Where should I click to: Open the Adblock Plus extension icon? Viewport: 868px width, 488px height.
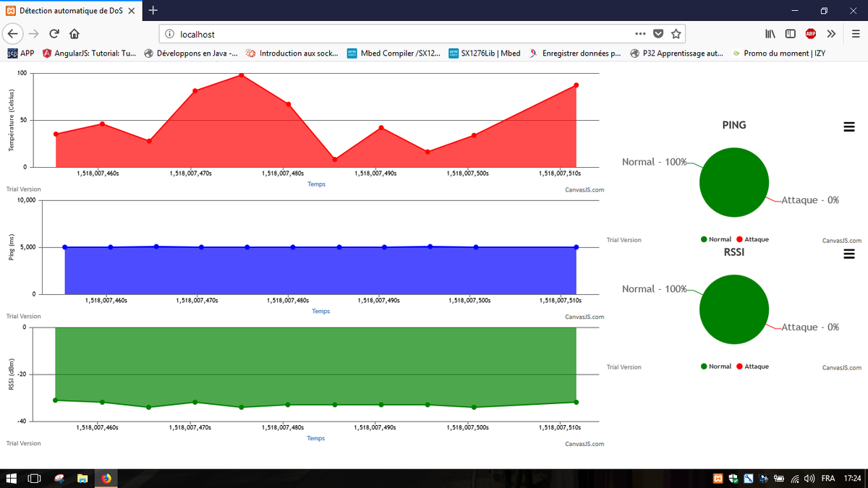[x=811, y=33]
